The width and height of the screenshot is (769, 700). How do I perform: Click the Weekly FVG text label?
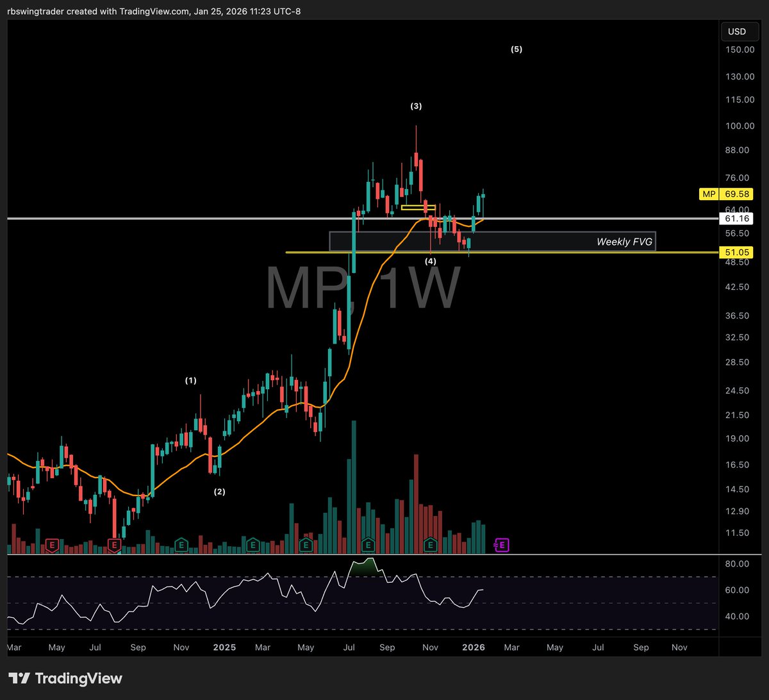624,242
